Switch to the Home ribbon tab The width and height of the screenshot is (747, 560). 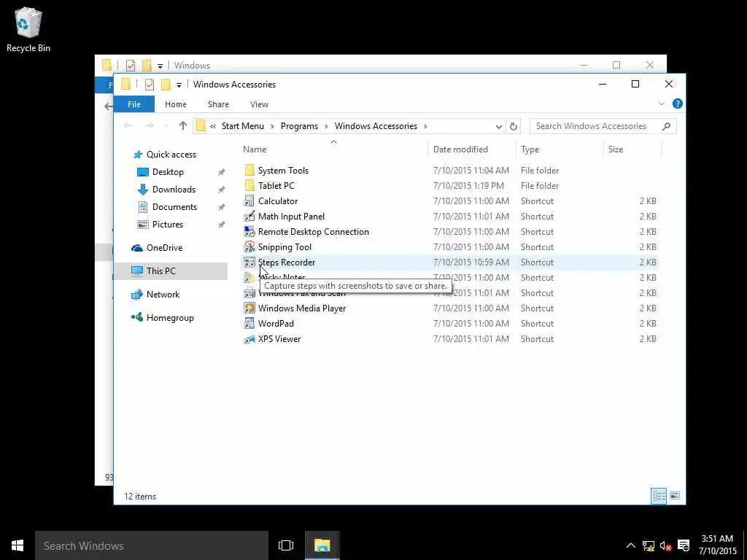[x=175, y=104]
